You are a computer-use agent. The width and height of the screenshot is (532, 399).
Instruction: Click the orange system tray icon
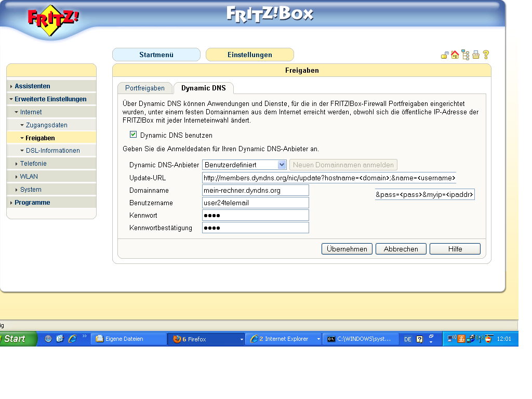461,339
